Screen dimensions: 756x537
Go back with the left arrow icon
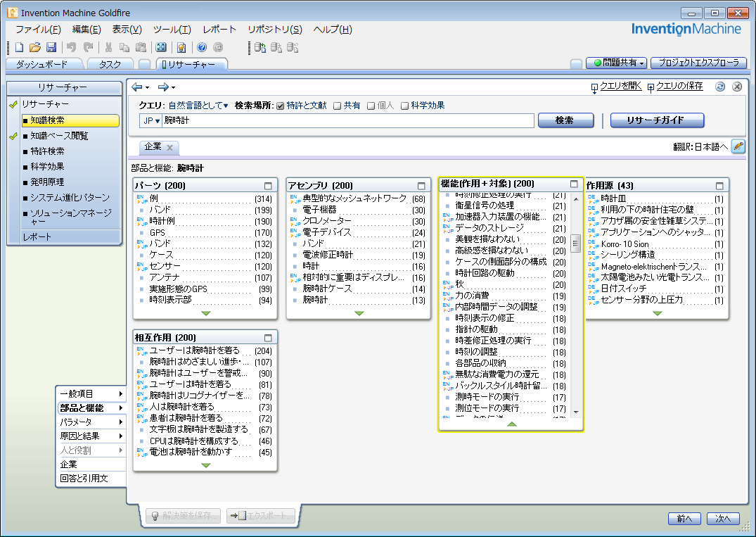click(137, 87)
